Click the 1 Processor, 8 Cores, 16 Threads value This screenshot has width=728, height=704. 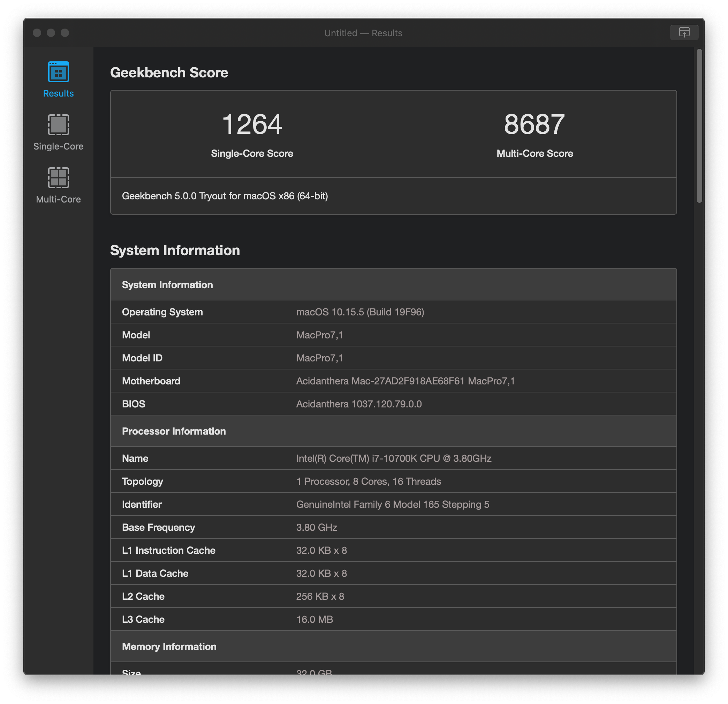(x=369, y=481)
